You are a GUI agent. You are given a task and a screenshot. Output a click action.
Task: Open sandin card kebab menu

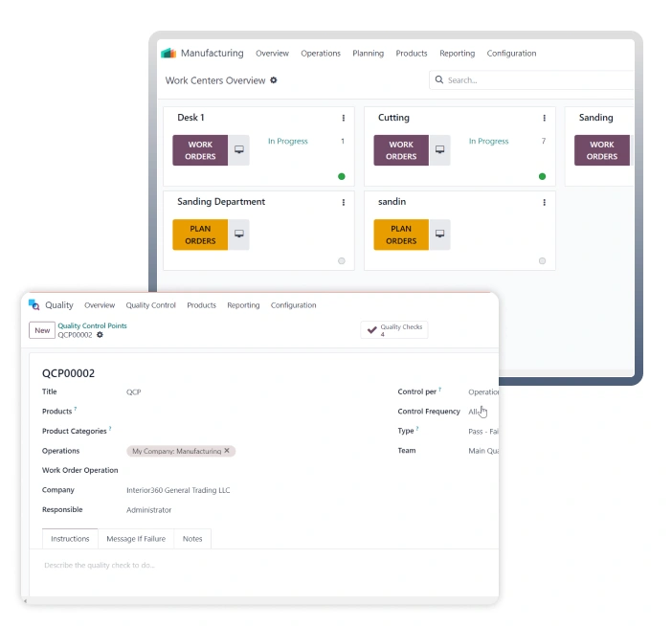545,202
